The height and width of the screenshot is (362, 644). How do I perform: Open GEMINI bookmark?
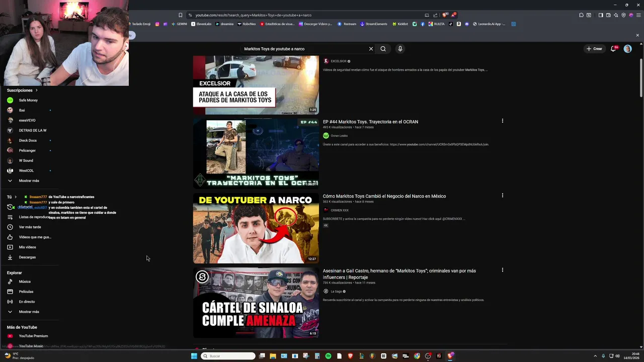pos(179,24)
